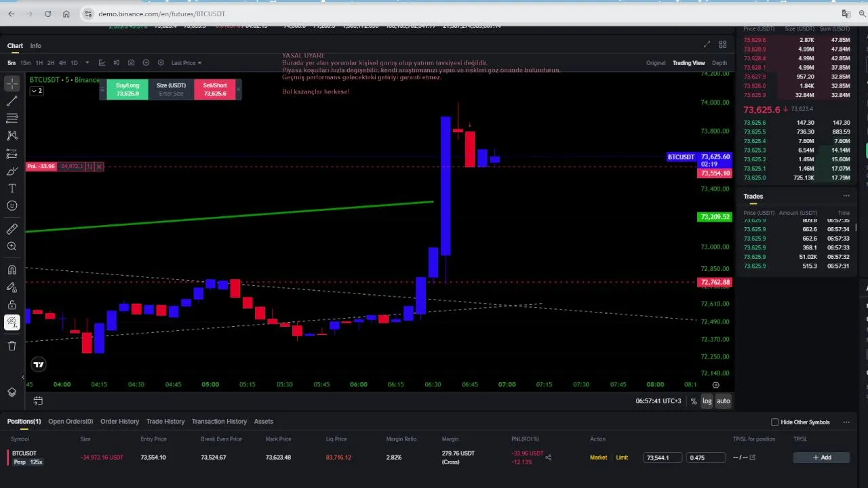Open the candlestick chart style icon
The height and width of the screenshot is (488, 868).
pyautogui.click(x=117, y=63)
